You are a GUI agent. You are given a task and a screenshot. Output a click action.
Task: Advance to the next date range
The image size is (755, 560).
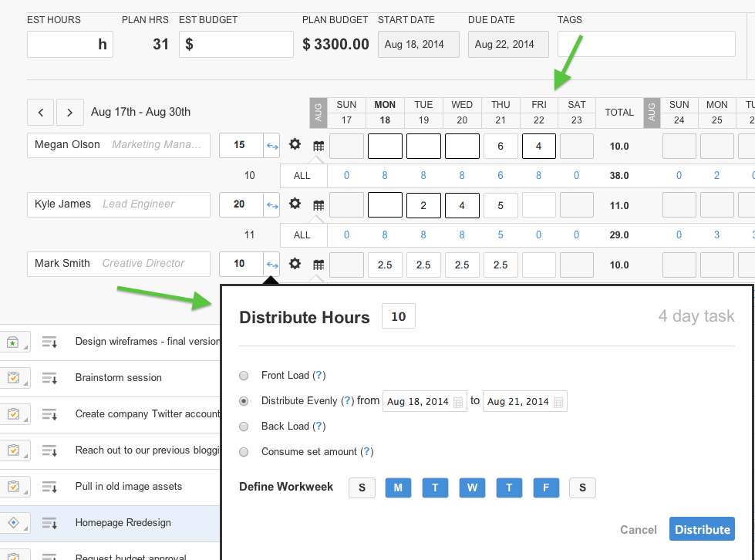coord(69,113)
